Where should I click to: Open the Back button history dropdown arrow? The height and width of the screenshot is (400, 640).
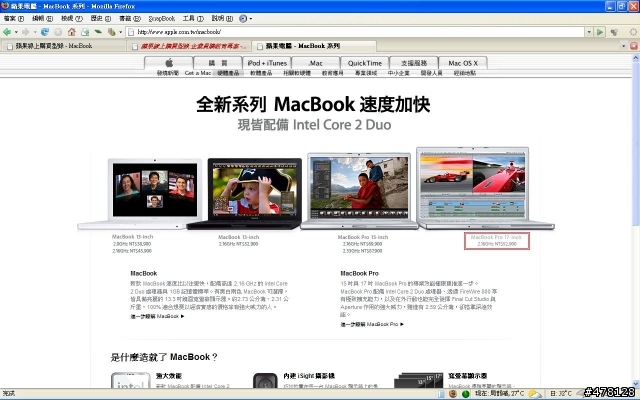(16, 32)
